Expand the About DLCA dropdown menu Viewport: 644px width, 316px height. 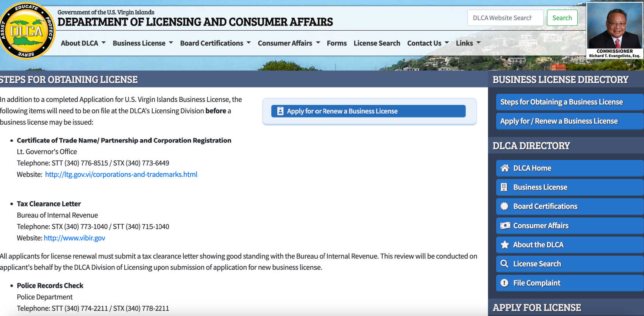pos(83,43)
